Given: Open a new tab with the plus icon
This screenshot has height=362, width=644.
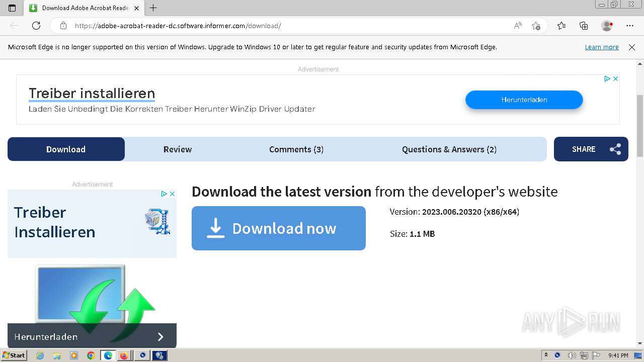Looking at the screenshot, I should click(153, 8).
